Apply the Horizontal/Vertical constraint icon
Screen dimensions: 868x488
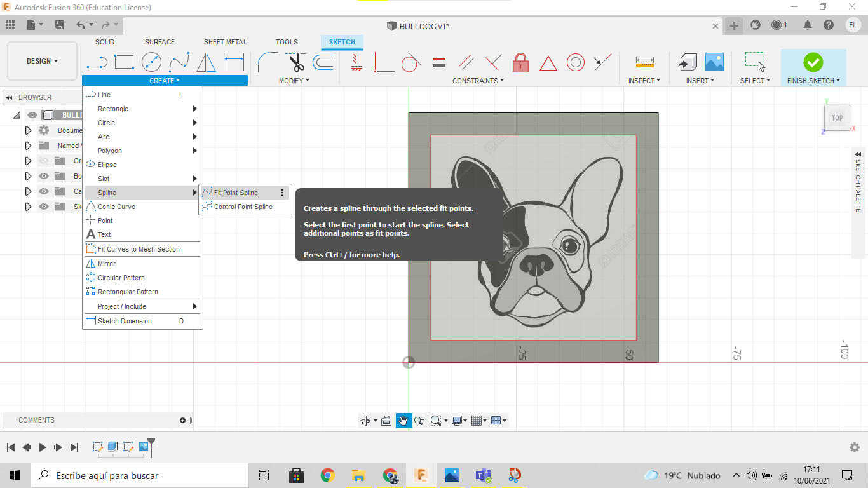point(356,62)
